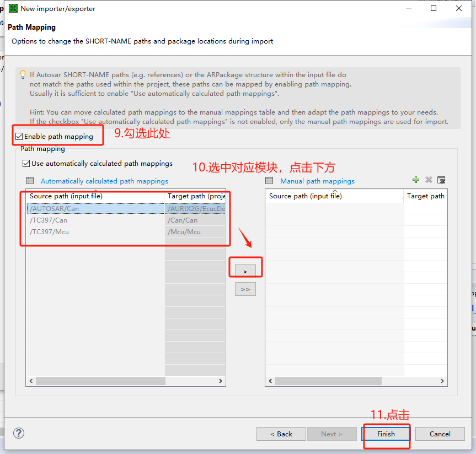Image resolution: width=476 pixels, height=454 pixels.
Task: Select the /AUTOSAR/Can source path row
Action: pyautogui.click(x=94, y=208)
